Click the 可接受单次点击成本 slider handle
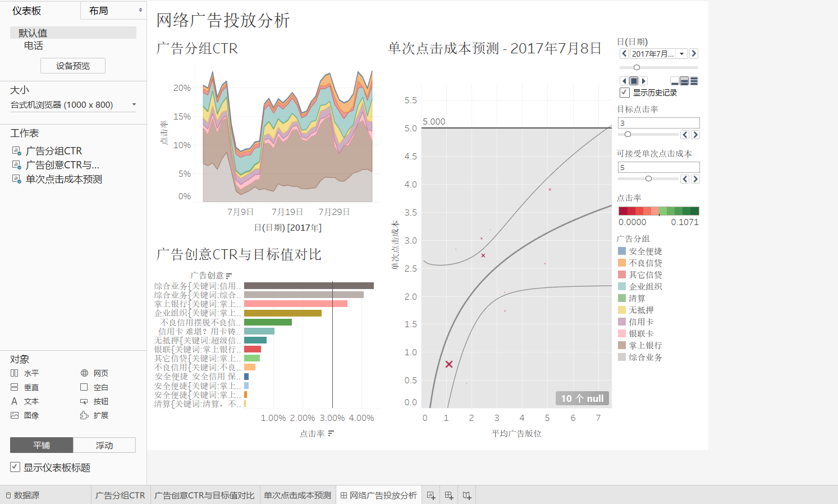This screenshot has height=504, width=838. [x=648, y=178]
